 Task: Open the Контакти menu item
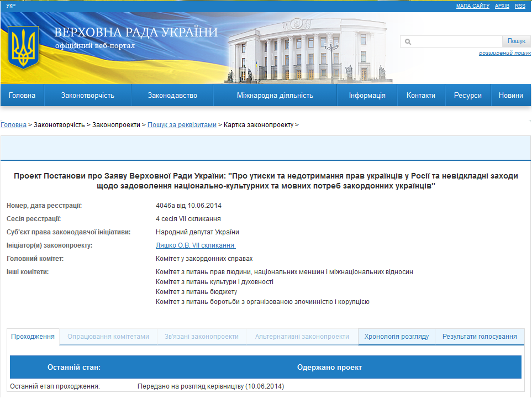click(421, 96)
